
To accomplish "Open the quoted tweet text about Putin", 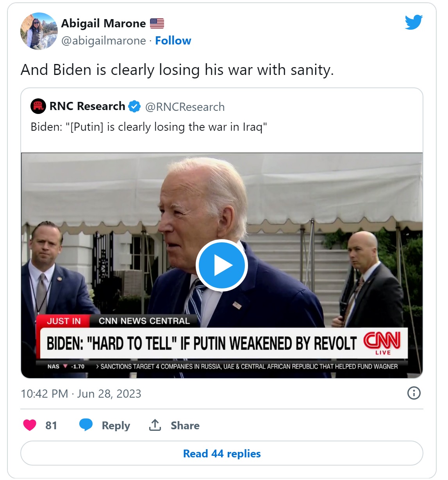I will (149, 127).
